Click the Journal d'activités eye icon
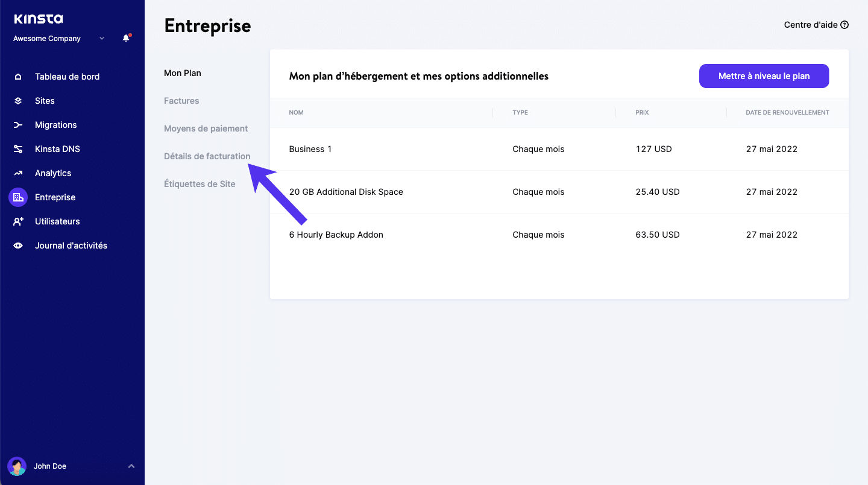Viewport: 868px width, 485px height. click(x=18, y=246)
